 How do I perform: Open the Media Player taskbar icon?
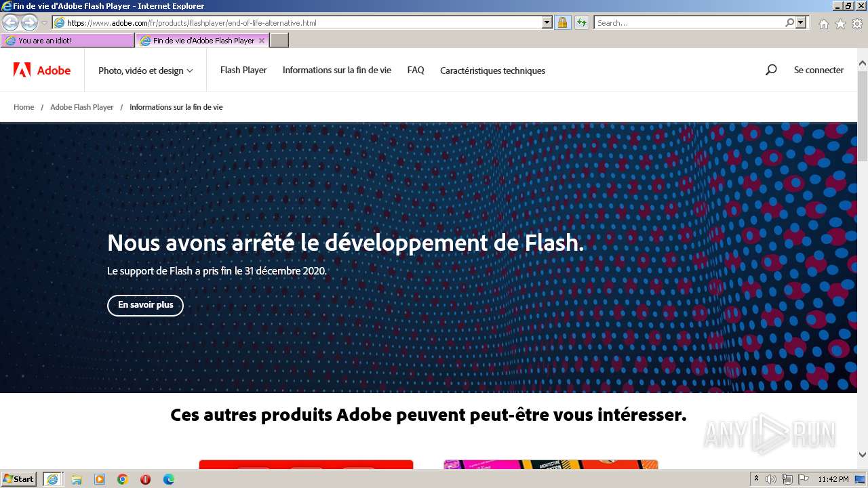coord(100,479)
